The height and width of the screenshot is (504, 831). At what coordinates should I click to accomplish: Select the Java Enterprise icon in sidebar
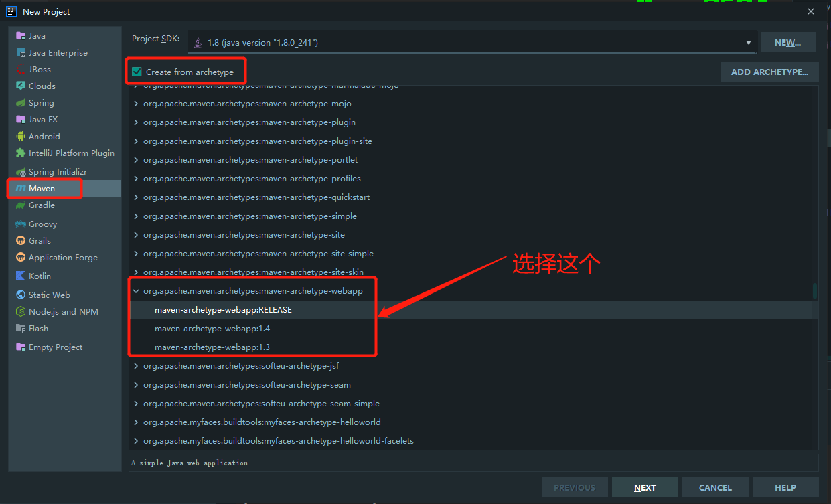(21, 53)
